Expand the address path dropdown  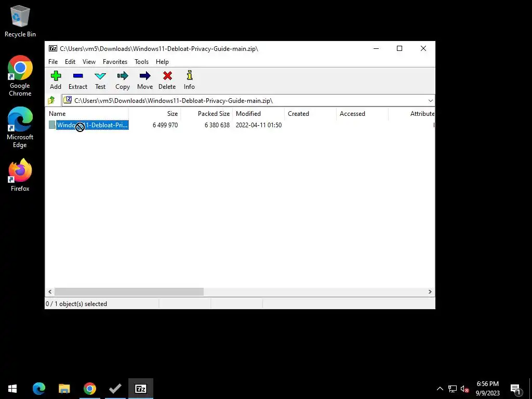pyautogui.click(x=430, y=100)
